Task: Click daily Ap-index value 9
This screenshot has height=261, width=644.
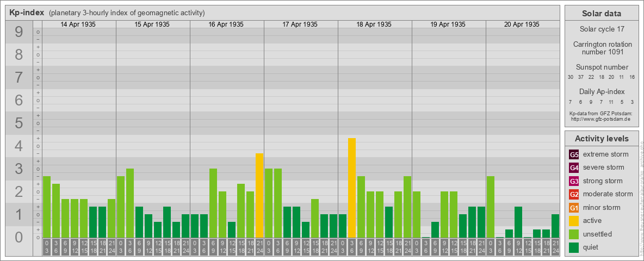Action: (591, 102)
